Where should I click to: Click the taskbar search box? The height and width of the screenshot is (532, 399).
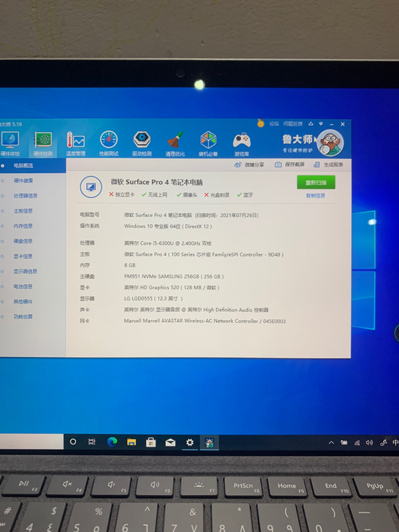coord(31,441)
